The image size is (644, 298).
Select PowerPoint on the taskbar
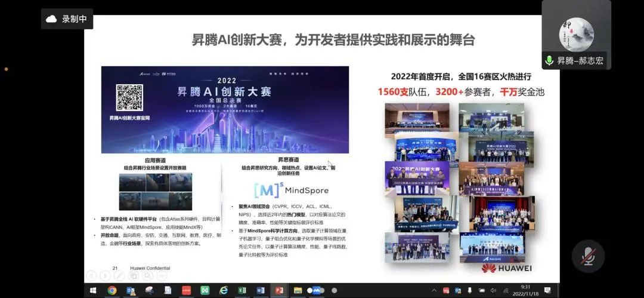[x=278, y=291]
